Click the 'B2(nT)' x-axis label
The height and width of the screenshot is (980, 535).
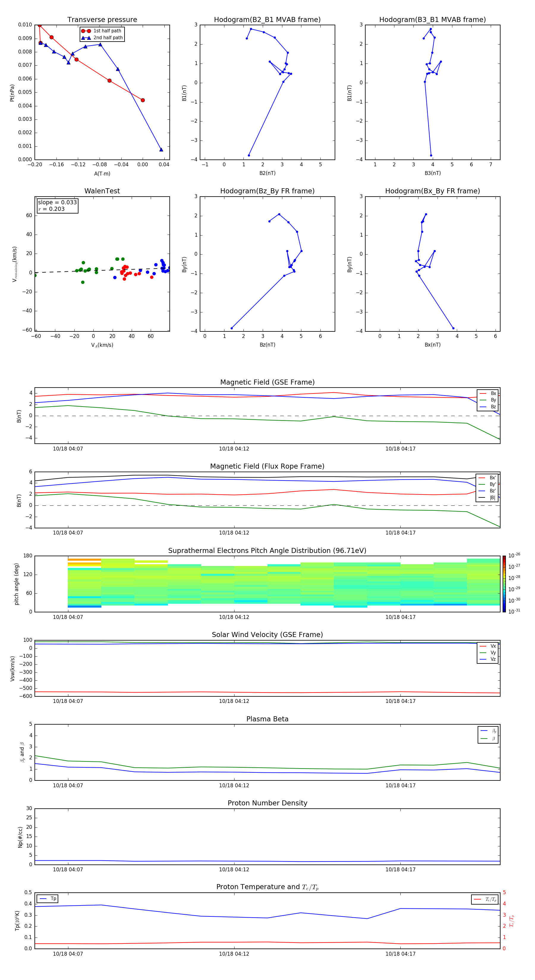[x=267, y=173]
